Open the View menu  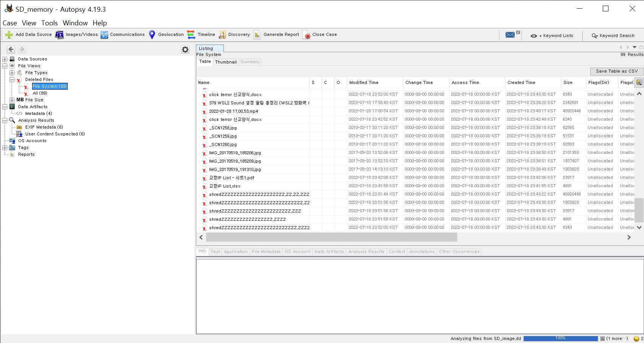click(x=29, y=23)
